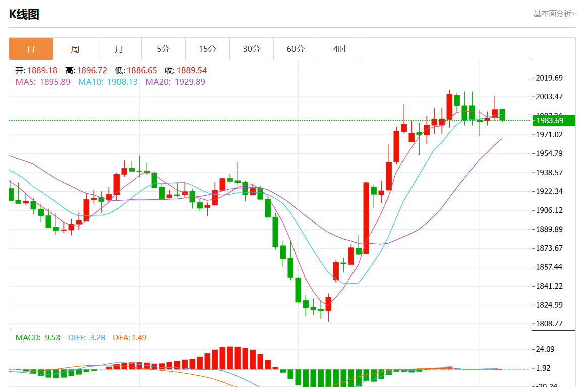Click the 1857.44 price axis label
Viewport: 588px width, 387px height.
pos(549,267)
